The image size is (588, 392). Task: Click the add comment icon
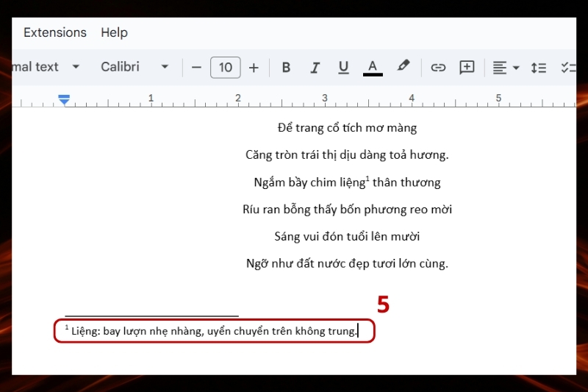coord(467,68)
